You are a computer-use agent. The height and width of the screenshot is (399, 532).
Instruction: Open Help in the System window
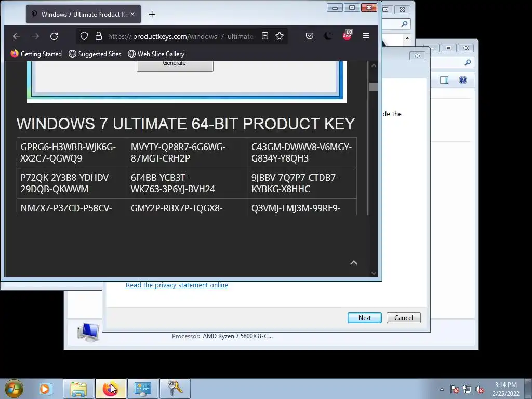tap(463, 80)
